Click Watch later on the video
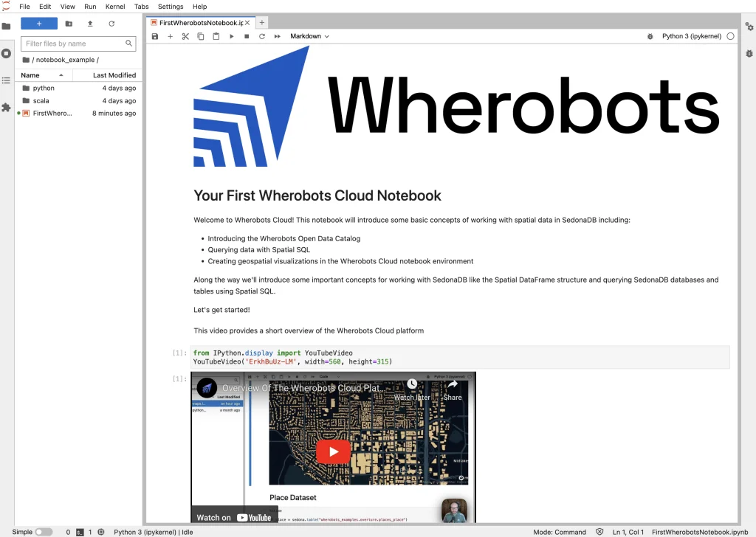 (412, 391)
